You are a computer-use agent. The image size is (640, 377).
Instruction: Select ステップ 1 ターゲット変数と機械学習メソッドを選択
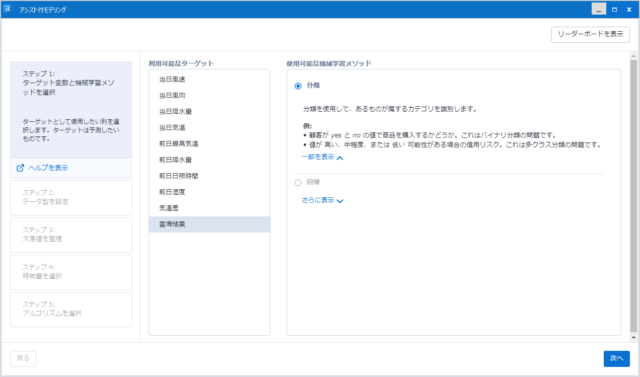tap(71, 109)
